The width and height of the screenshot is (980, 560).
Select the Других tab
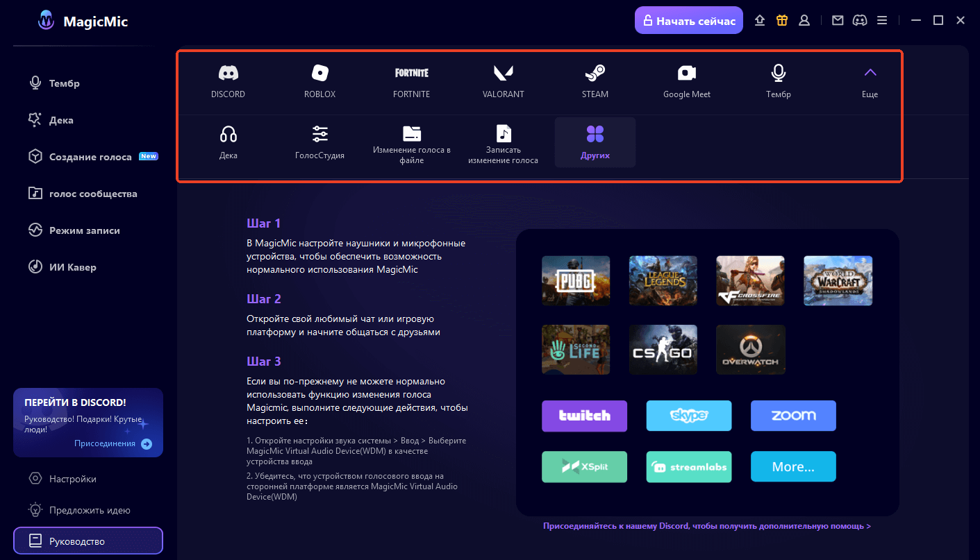(x=595, y=142)
